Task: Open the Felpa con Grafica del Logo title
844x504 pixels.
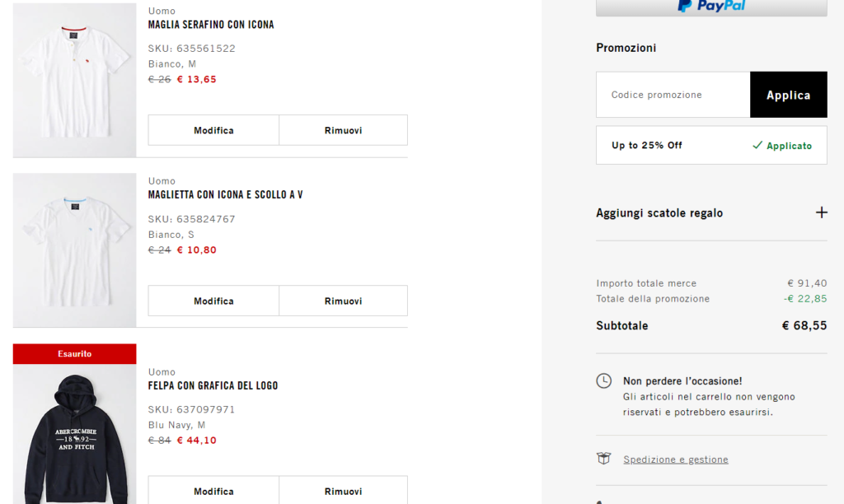Action: (x=213, y=385)
